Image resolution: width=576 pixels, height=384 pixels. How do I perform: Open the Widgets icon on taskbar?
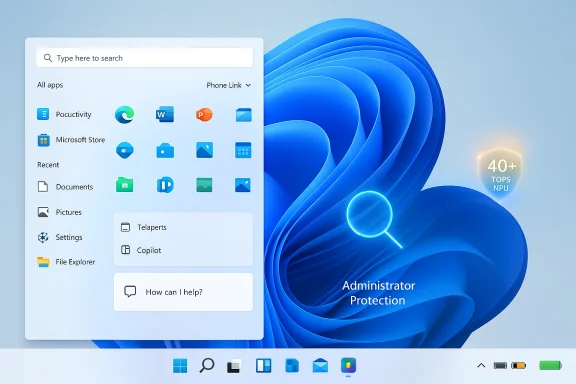(263, 366)
